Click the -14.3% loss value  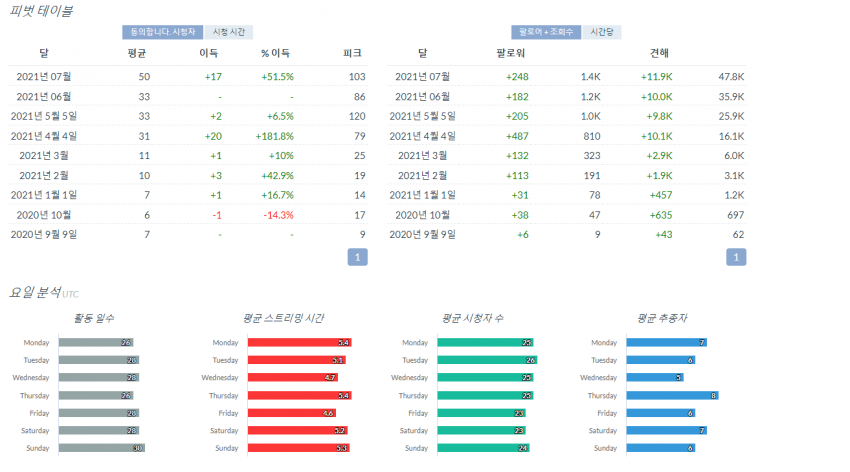(279, 215)
